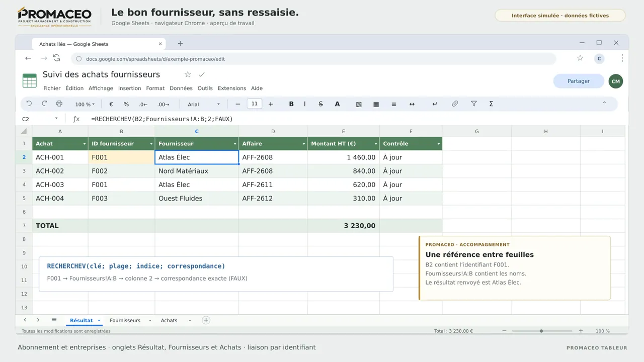Star the document title
This screenshot has height=362, width=644.
[188, 74]
